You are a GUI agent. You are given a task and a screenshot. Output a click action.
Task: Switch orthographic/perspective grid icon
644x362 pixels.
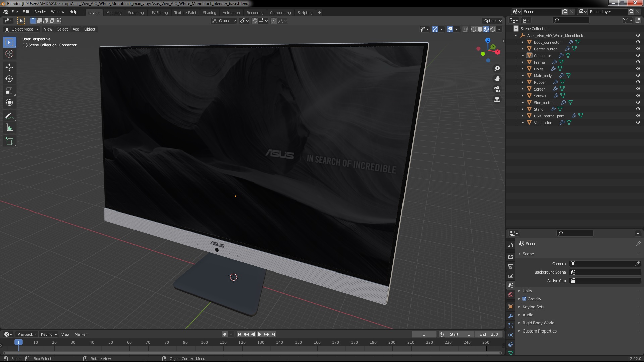[497, 100]
